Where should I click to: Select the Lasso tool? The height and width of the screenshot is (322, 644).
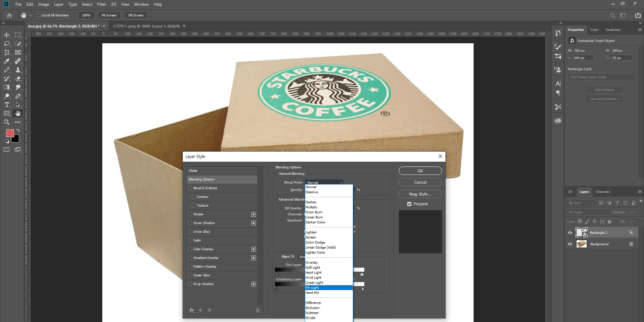[7, 44]
